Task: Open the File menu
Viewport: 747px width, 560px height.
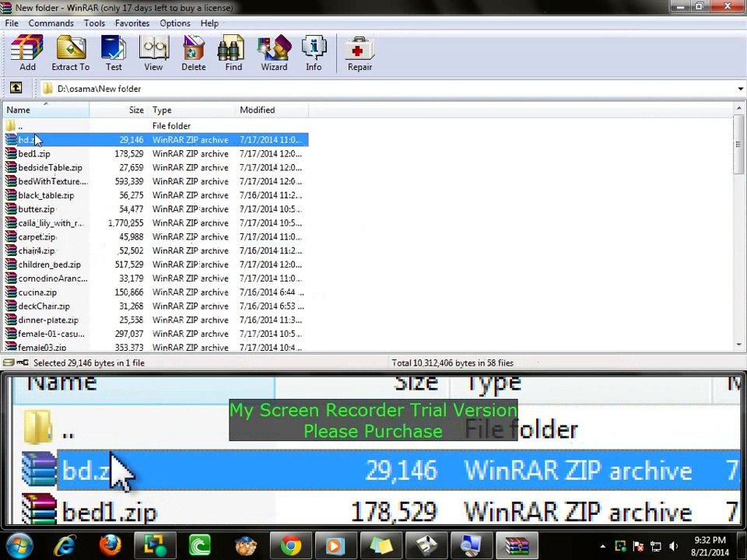Action: [12, 23]
